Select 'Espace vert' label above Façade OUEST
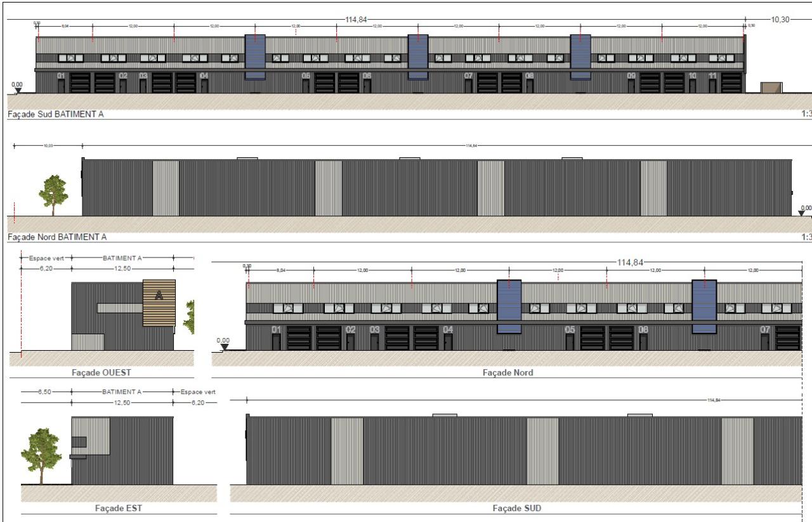This screenshot has width=812, height=522. point(46,258)
